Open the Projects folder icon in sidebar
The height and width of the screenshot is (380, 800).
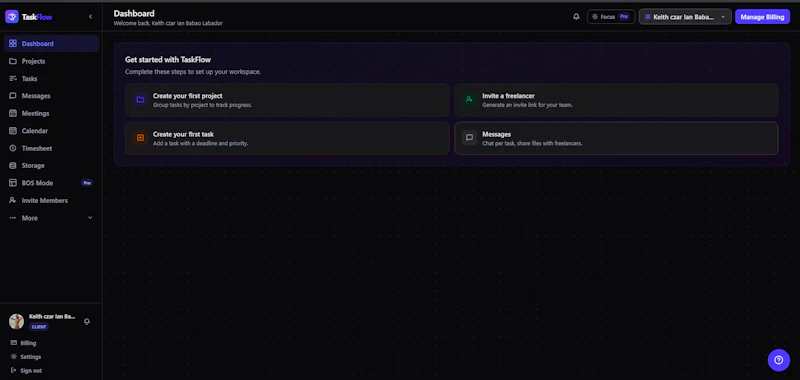coord(13,61)
